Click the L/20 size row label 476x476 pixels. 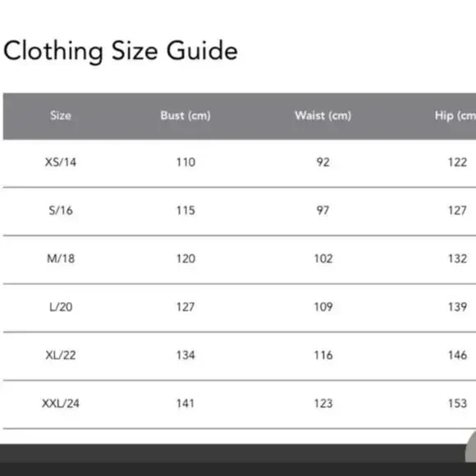coord(61,307)
